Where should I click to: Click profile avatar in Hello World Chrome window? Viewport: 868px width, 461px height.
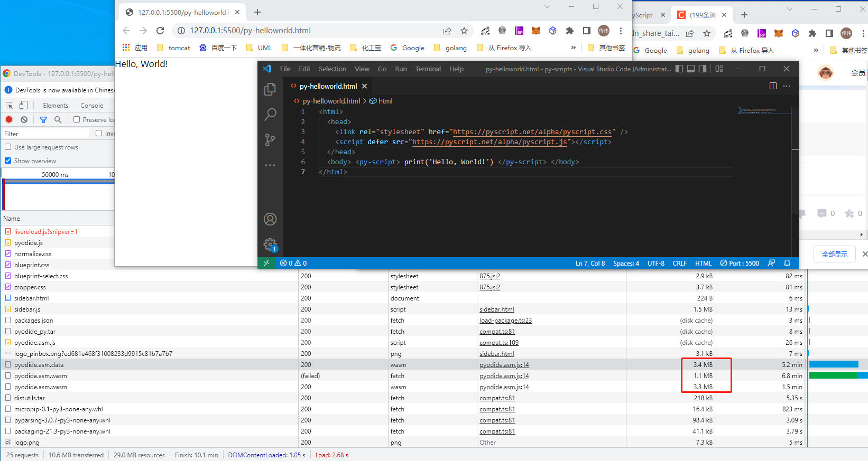point(604,31)
